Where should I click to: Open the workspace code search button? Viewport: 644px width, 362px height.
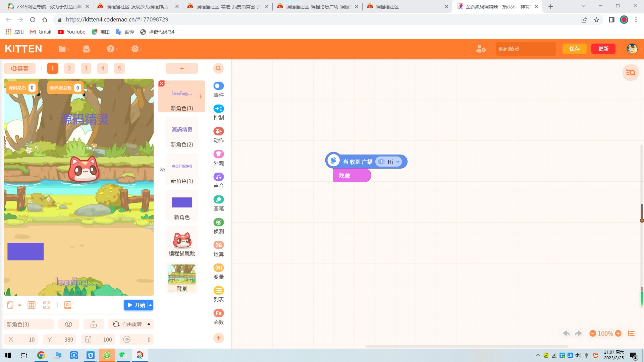[x=631, y=72]
